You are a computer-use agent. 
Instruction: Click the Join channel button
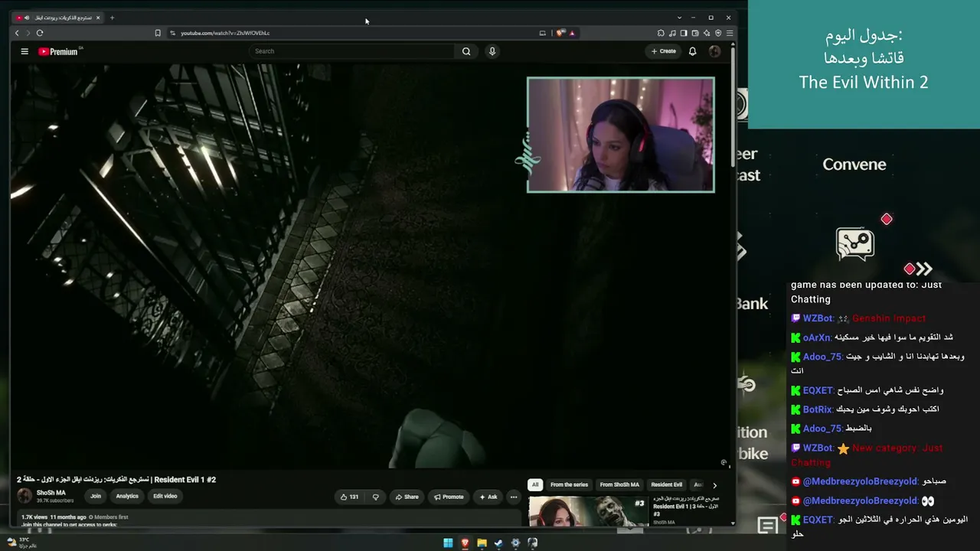pos(96,496)
